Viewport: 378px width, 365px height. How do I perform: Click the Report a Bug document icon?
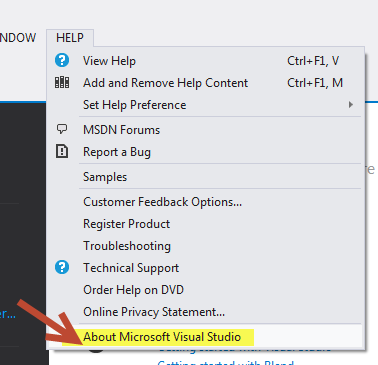62,152
